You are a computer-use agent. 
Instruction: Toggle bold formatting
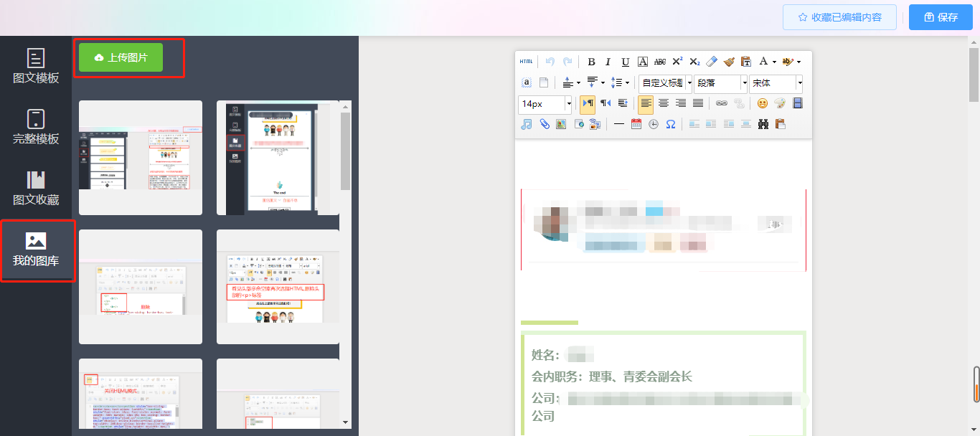point(591,62)
